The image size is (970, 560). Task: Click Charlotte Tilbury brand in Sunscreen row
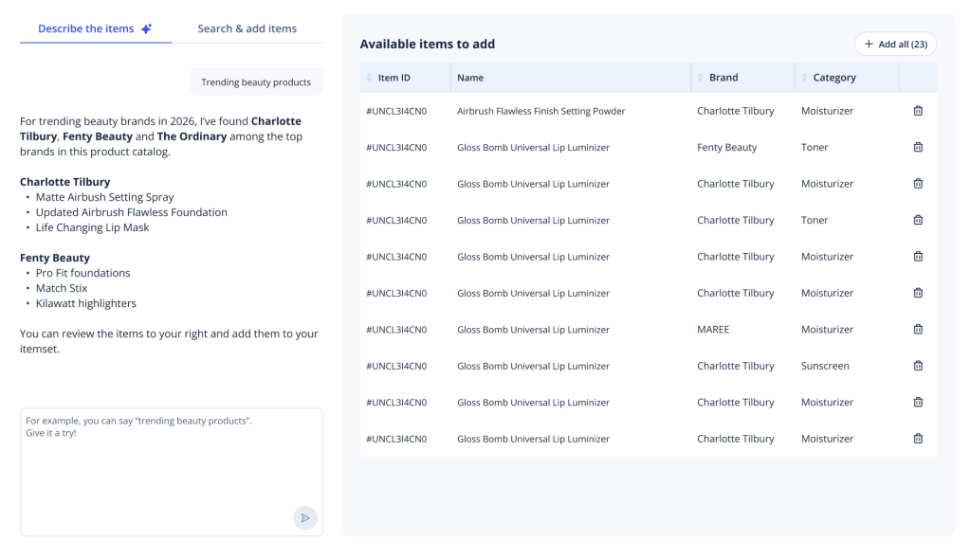tap(736, 366)
